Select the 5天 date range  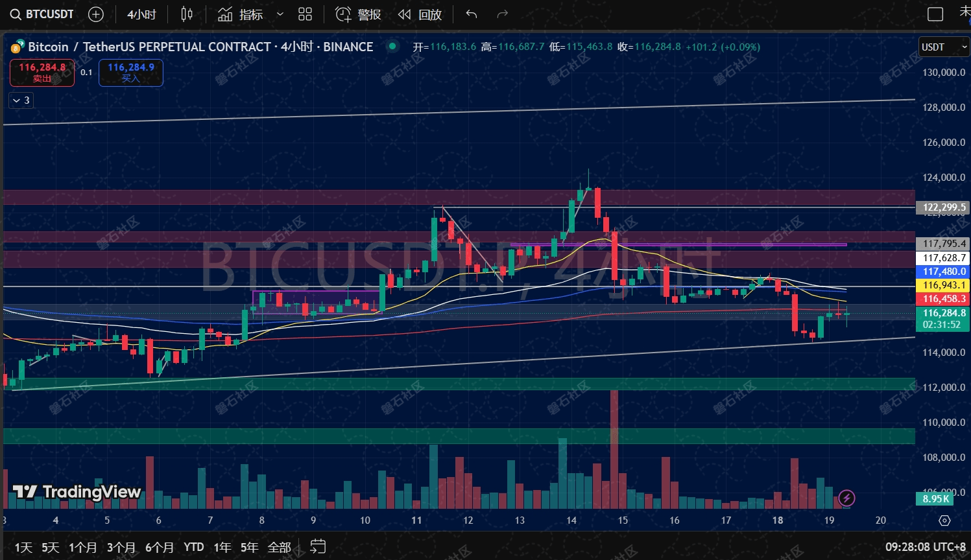pyautogui.click(x=50, y=548)
